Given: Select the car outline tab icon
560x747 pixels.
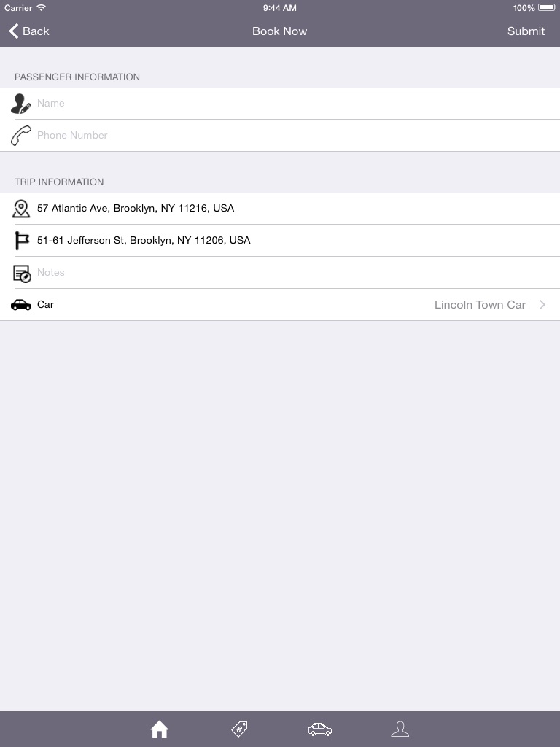Looking at the screenshot, I should [320, 729].
